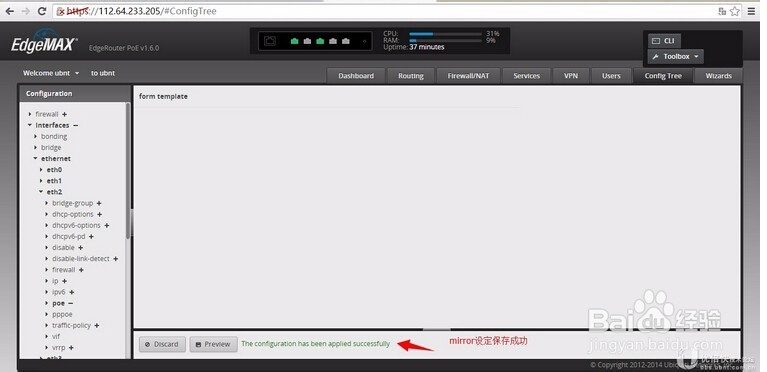
Task: Add disable-link-detect with plus icon
Action: click(115, 259)
